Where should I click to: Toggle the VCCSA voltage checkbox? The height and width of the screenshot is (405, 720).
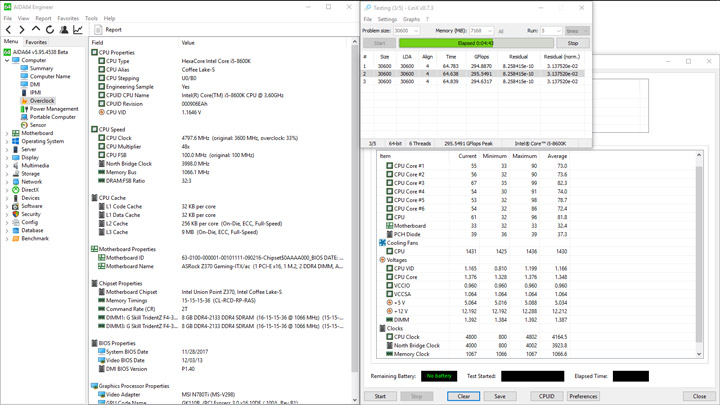[389, 294]
